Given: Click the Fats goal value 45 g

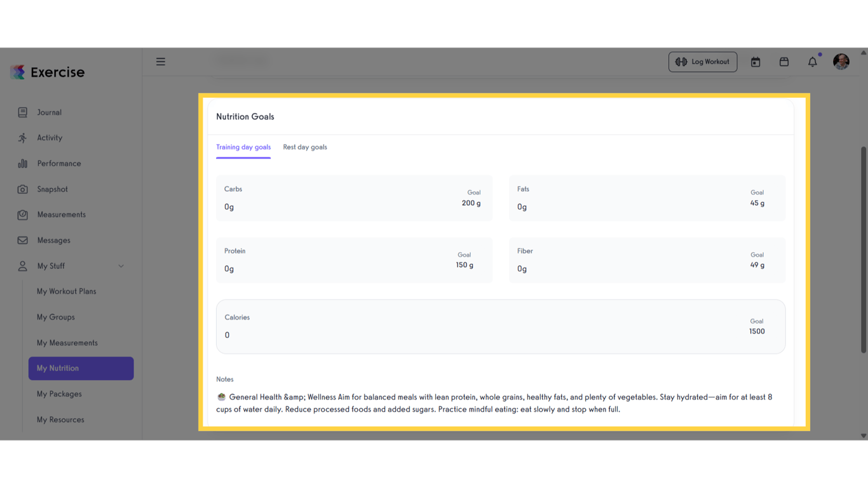Looking at the screenshot, I should [x=757, y=203].
